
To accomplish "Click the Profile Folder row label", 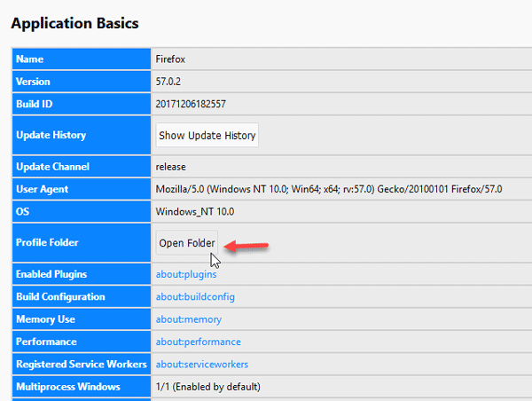I will point(47,242).
